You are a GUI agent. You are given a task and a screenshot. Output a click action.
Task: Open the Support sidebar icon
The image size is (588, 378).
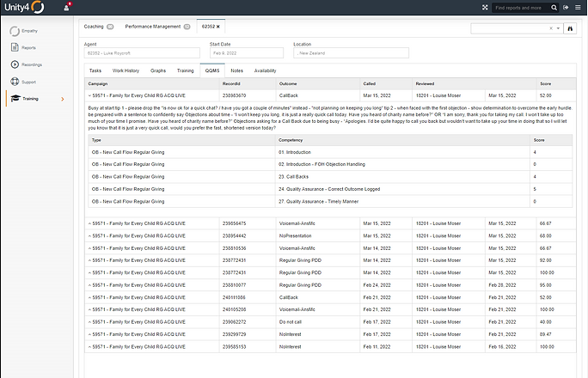(15, 82)
